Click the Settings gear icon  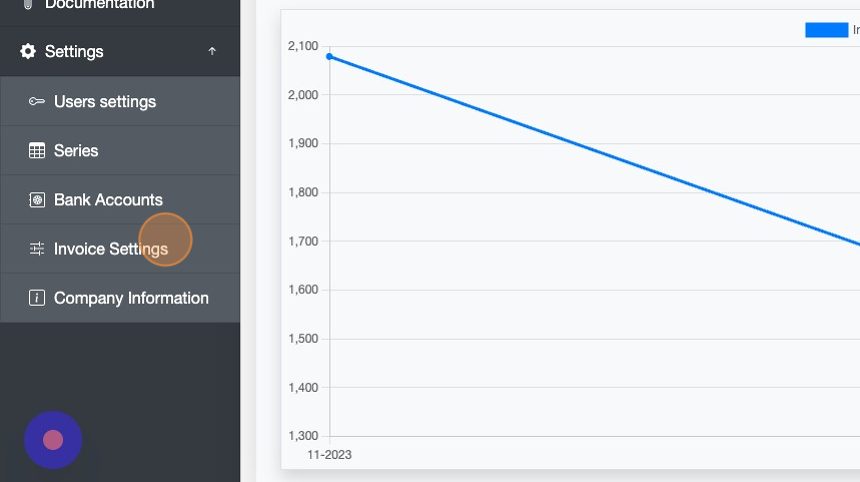[x=28, y=51]
